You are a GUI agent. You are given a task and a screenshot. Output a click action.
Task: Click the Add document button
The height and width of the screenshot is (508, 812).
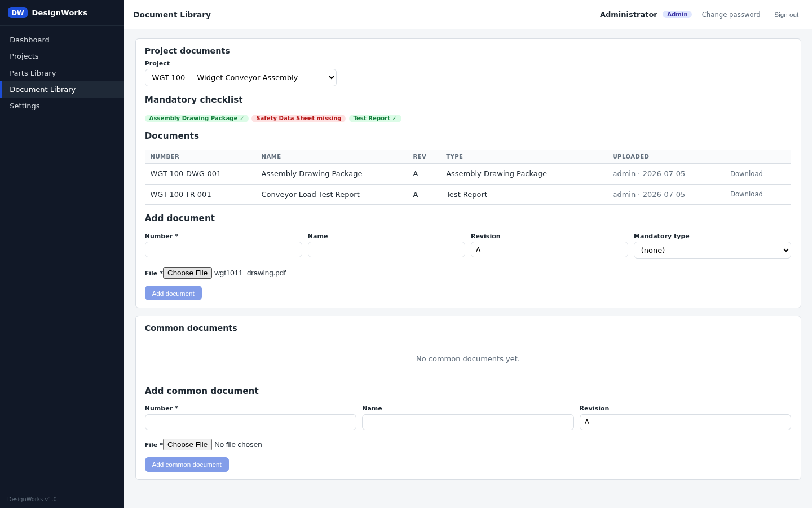point(173,294)
